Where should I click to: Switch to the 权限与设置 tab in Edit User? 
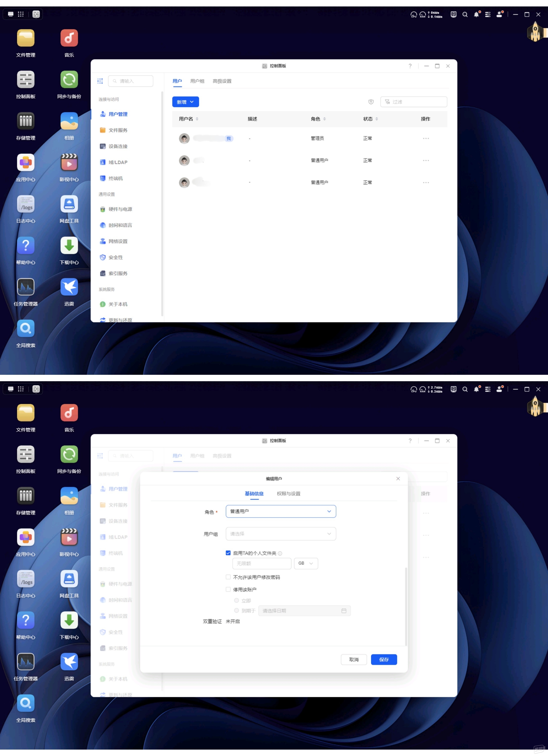(x=289, y=494)
